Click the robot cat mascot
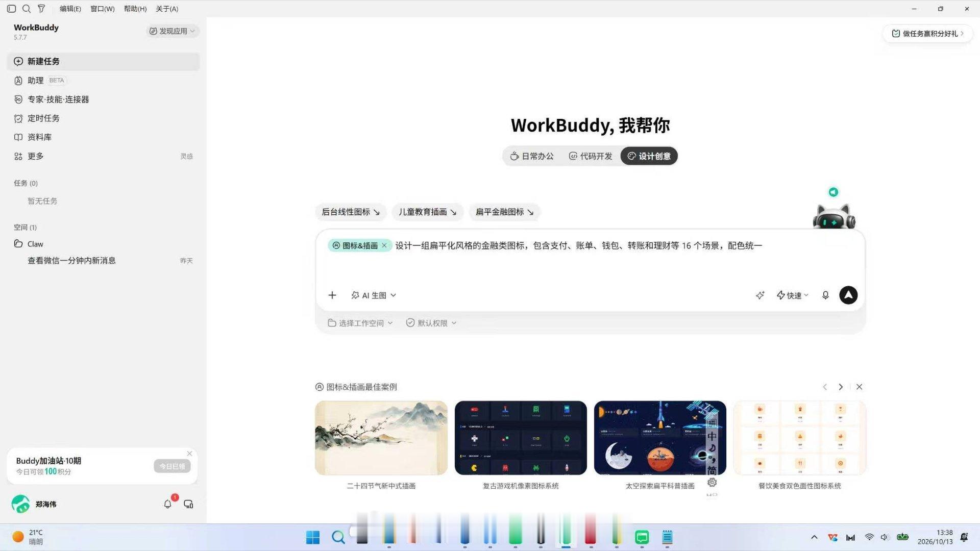 coord(834,216)
